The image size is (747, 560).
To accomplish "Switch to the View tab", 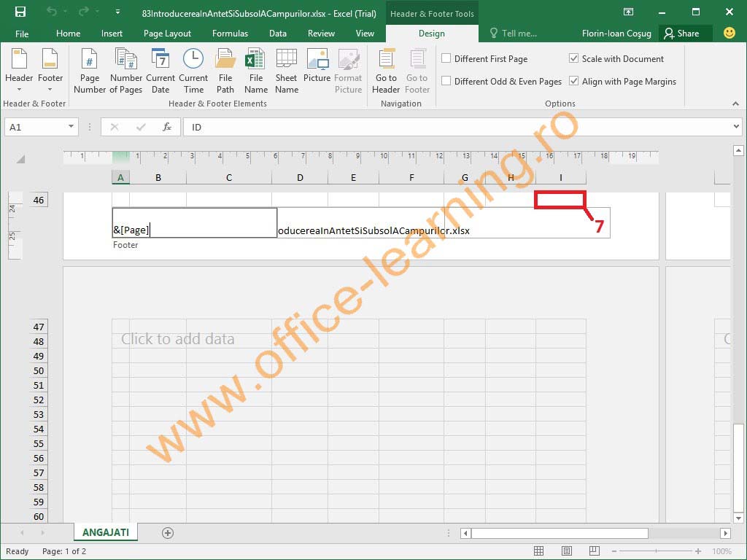I will click(x=365, y=34).
